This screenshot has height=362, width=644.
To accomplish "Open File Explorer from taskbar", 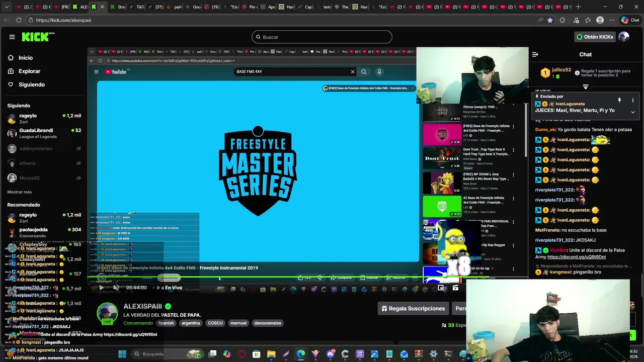I will (271, 354).
